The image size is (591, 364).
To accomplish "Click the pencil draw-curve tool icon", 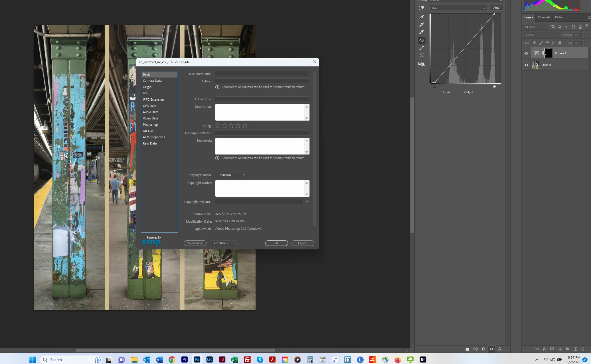I will (x=422, y=48).
